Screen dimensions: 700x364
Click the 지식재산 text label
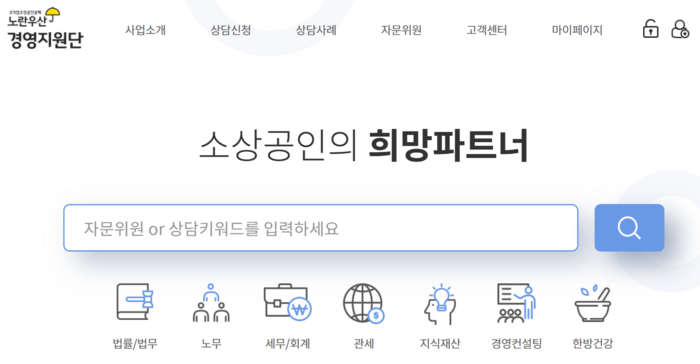coord(440,343)
